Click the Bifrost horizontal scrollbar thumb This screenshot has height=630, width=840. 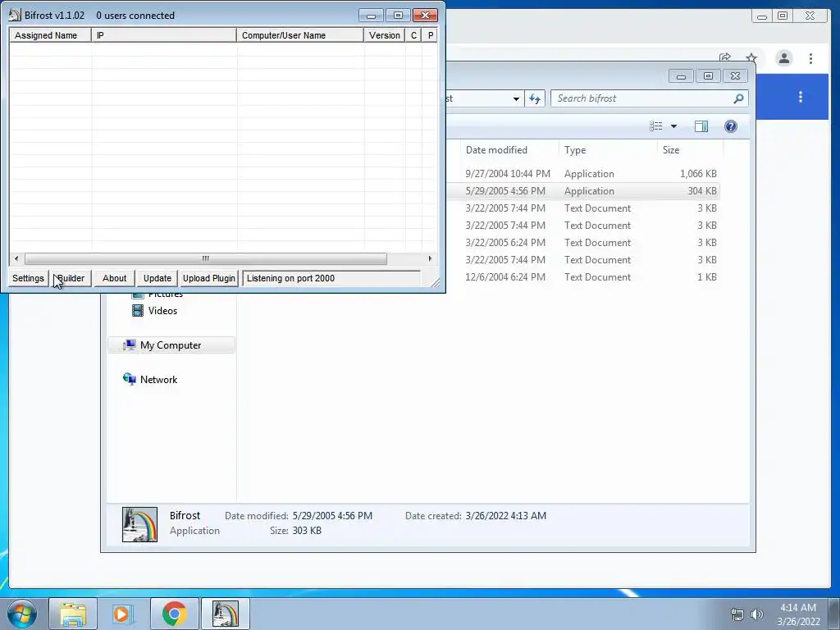[206, 258]
